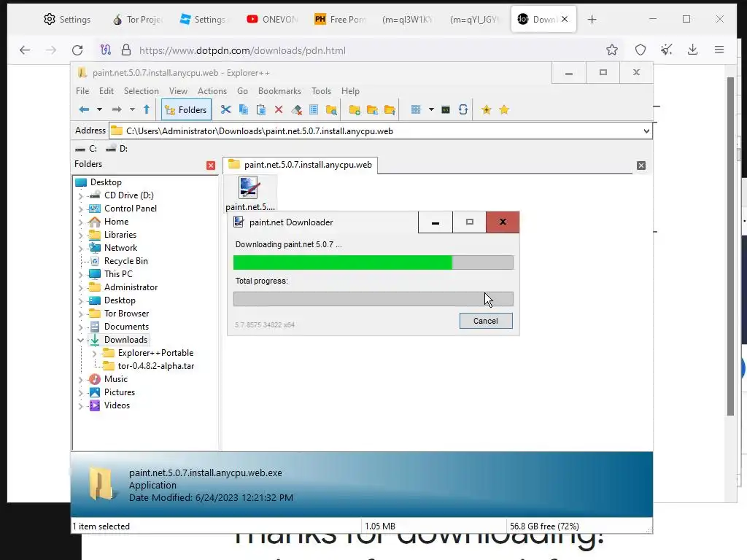Viewport: 747px width, 560px height.
Task: Select Pictures in the folder tree
Action: (120, 392)
